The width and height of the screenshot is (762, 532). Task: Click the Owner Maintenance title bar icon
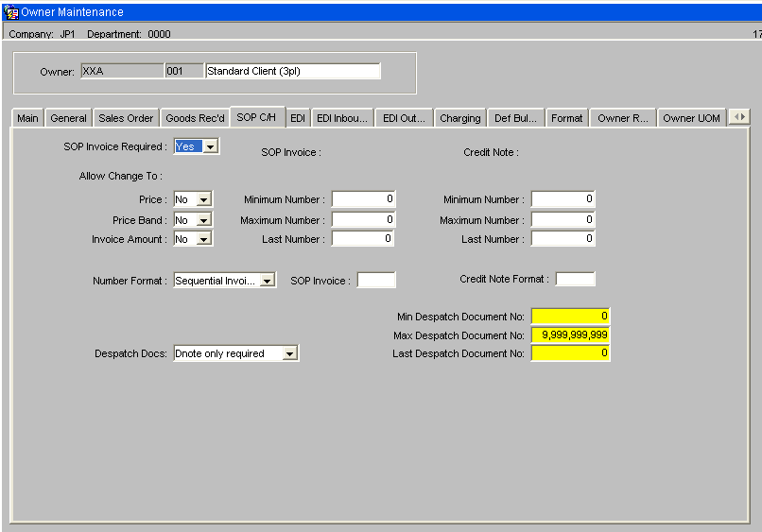click(10, 12)
